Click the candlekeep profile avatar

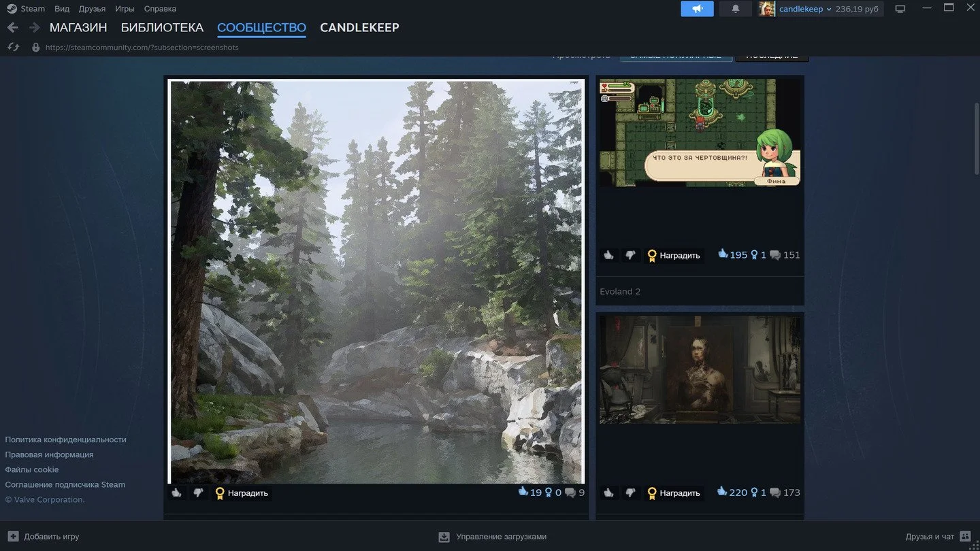[767, 9]
